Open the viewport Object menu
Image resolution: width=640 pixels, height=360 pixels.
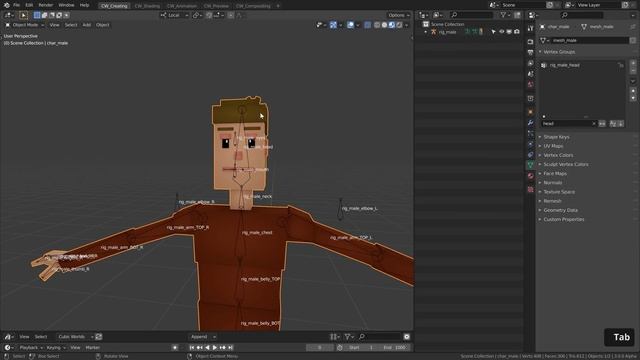point(102,25)
